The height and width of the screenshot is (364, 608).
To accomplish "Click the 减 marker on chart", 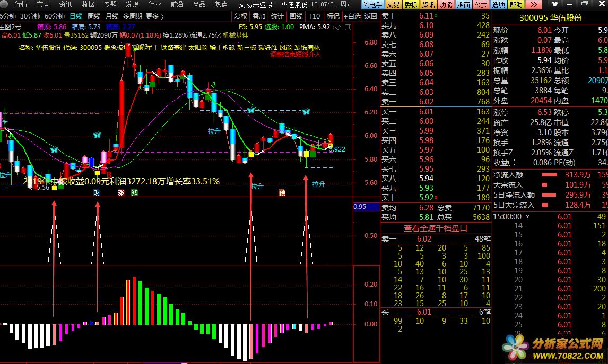I will (x=135, y=192).
